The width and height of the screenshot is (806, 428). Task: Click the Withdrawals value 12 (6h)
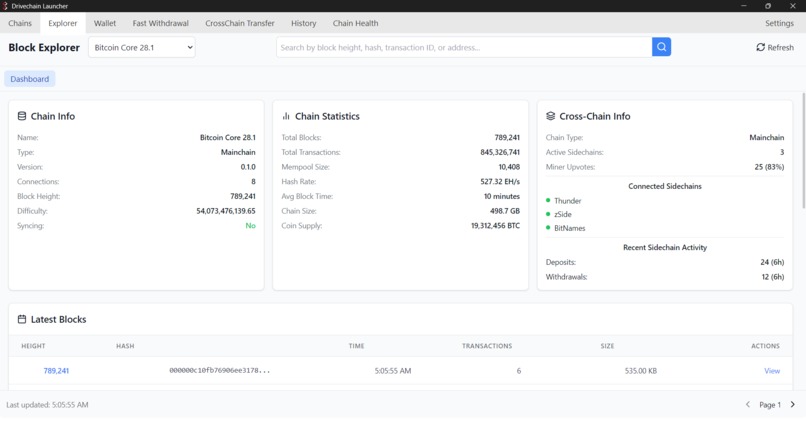(x=773, y=277)
